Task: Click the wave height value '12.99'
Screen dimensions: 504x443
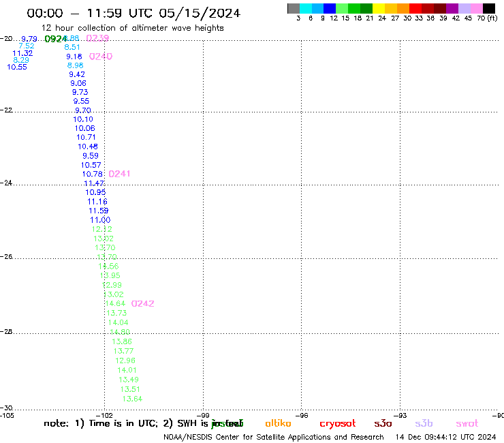Action: 112,285
